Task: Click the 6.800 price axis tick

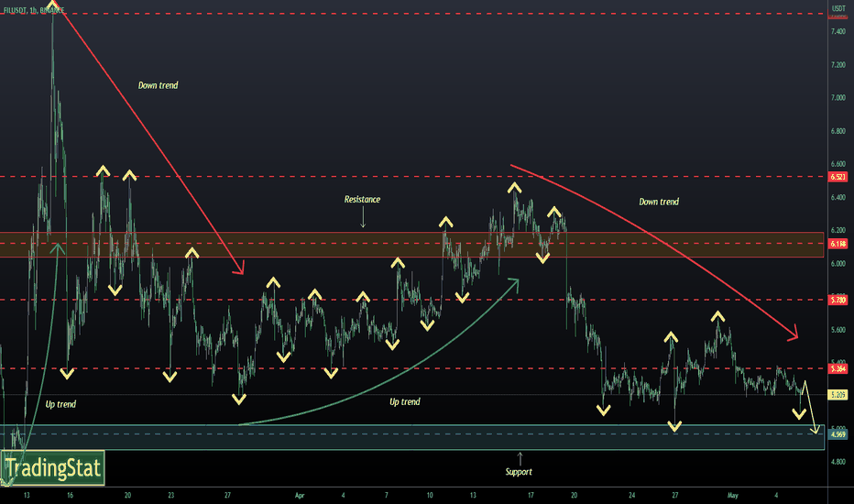Action: 838,131
